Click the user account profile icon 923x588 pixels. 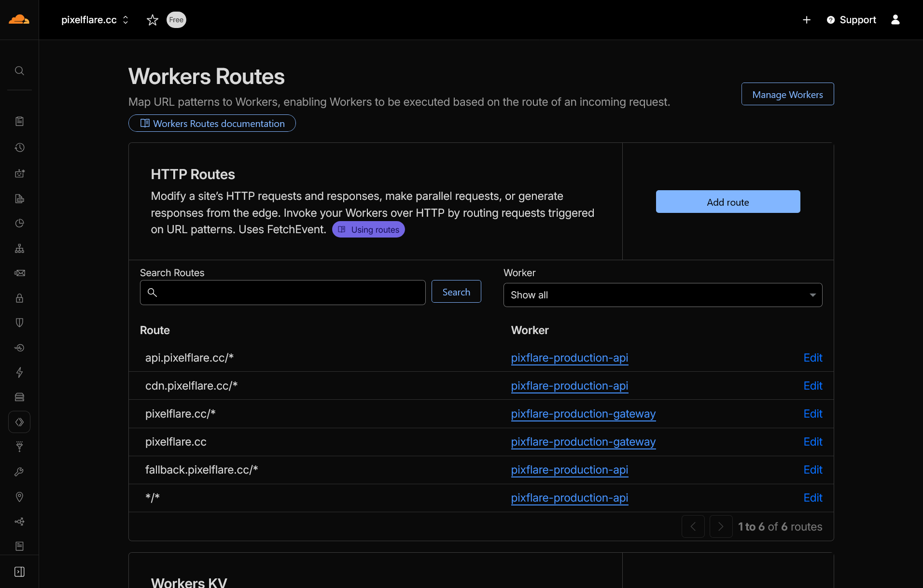(x=895, y=20)
